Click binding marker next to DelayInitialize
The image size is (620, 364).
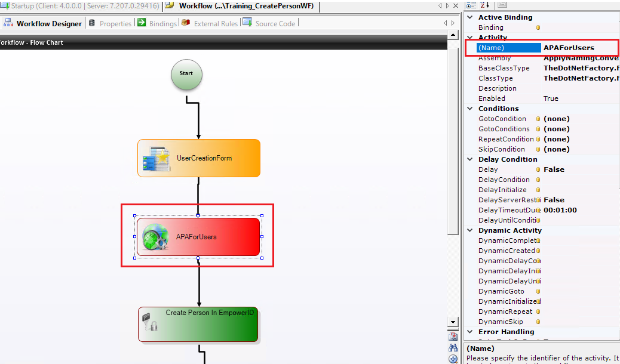(x=538, y=190)
